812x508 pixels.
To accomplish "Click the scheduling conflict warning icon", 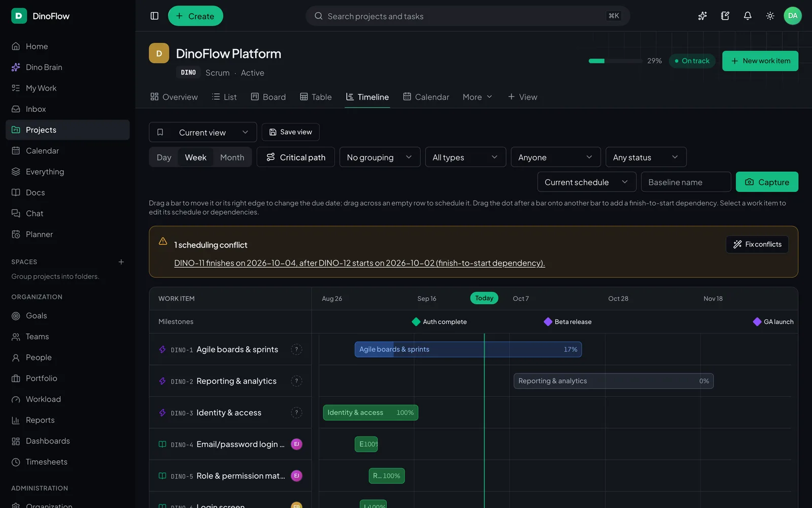I will (x=163, y=241).
